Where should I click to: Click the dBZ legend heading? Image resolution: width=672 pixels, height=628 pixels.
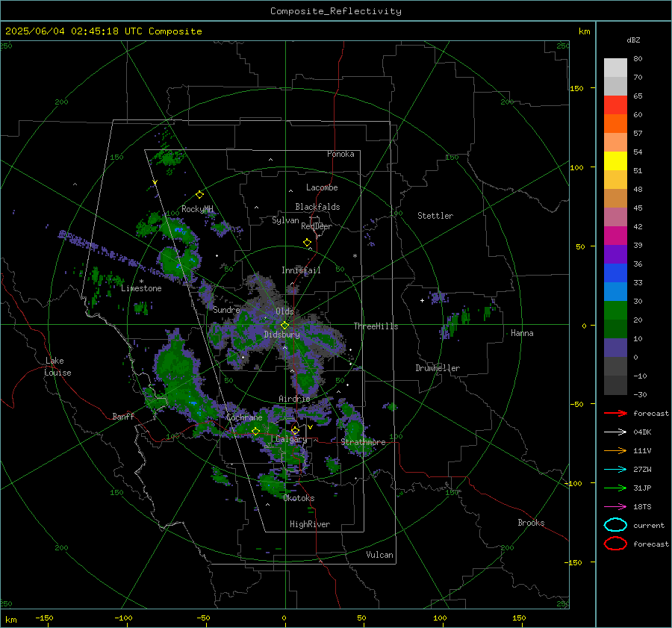[633, 40]
